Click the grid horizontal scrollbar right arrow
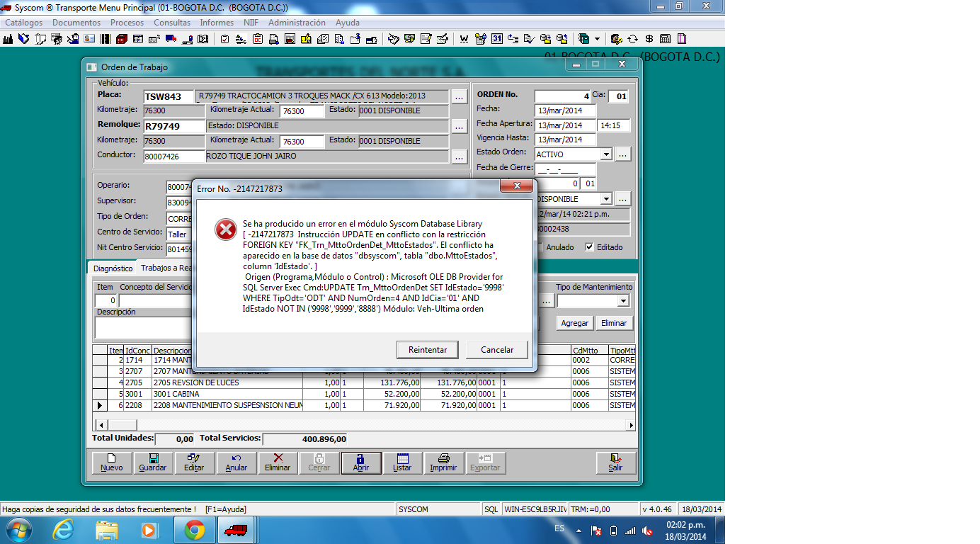 [631, 425]
